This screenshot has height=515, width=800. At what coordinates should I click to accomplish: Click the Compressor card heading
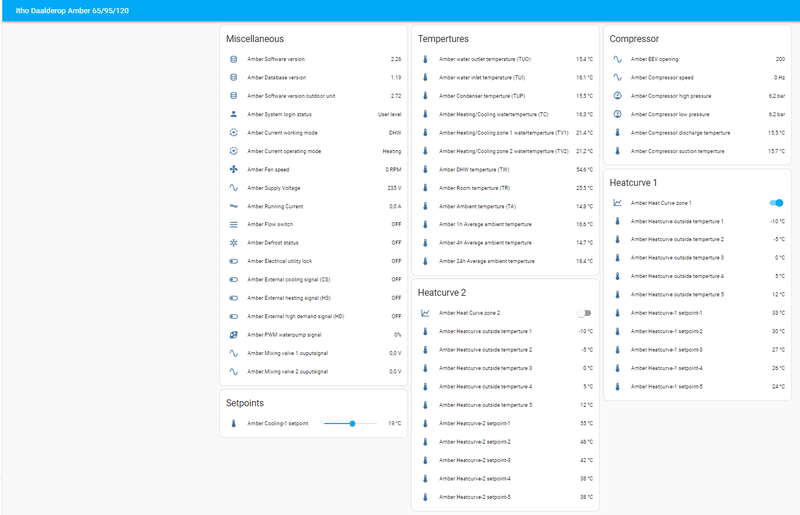pyautogui.click(x=634, y=39)
